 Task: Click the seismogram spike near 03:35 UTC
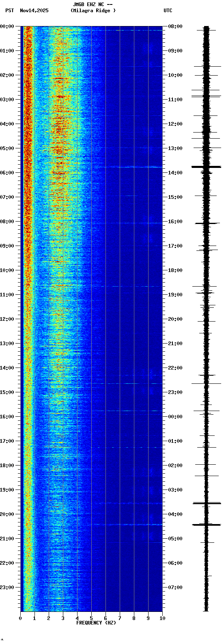coord(206,503)
